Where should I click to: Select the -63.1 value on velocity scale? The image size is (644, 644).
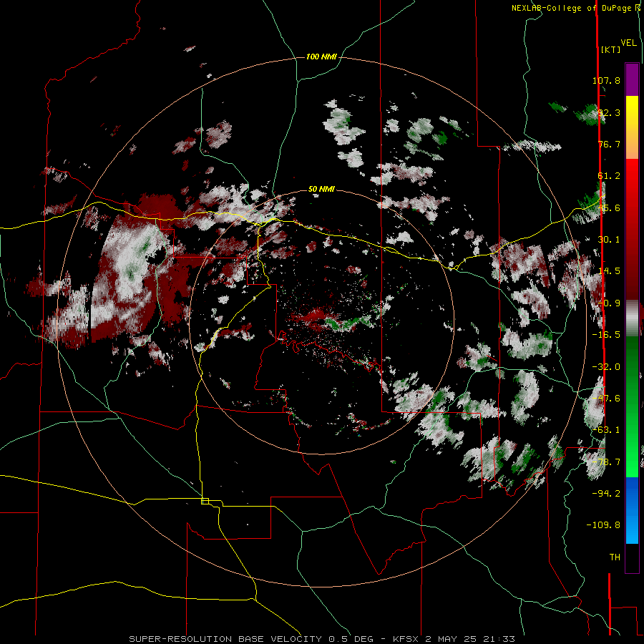tap(606, 430)
